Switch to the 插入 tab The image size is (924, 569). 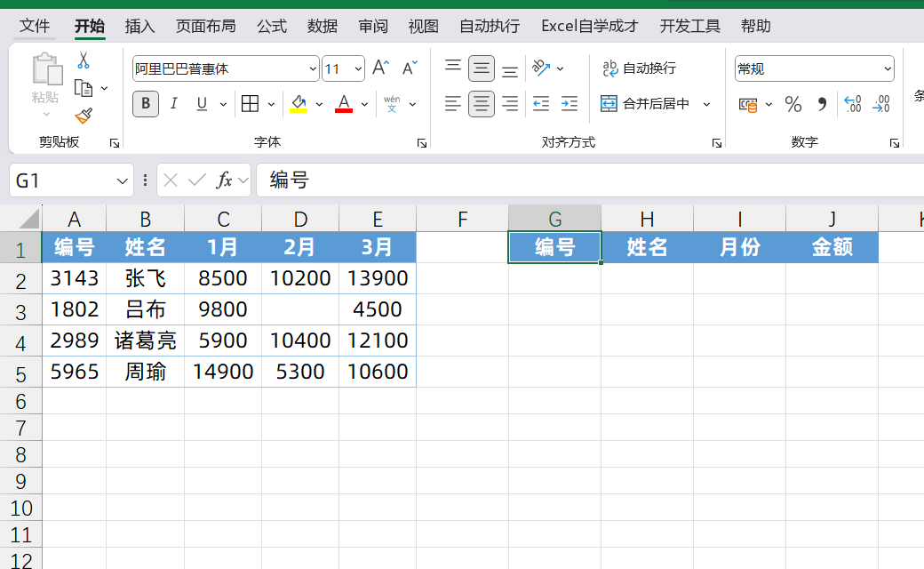tap(139, 26)
